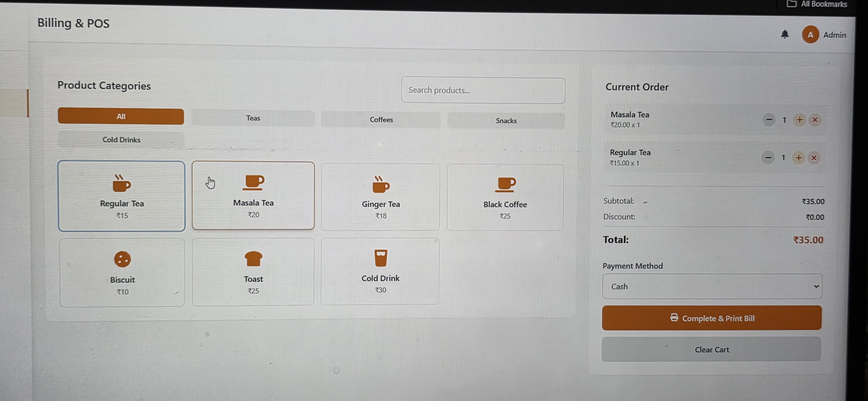The height and width of the screenshot is (401, 868).
Task: Show the Cold Drinks category
Action: (121, 140)
